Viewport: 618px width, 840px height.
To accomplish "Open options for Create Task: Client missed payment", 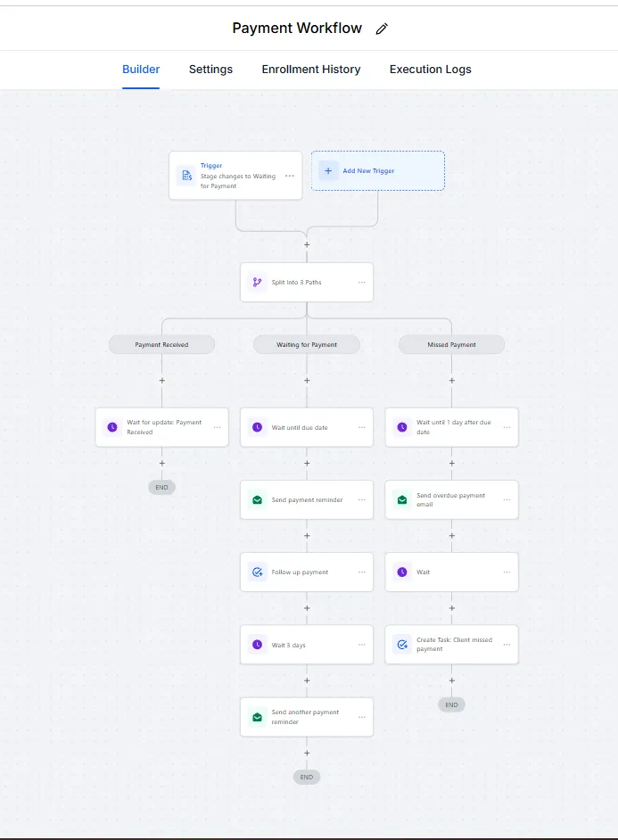I will tap(507, 645).
